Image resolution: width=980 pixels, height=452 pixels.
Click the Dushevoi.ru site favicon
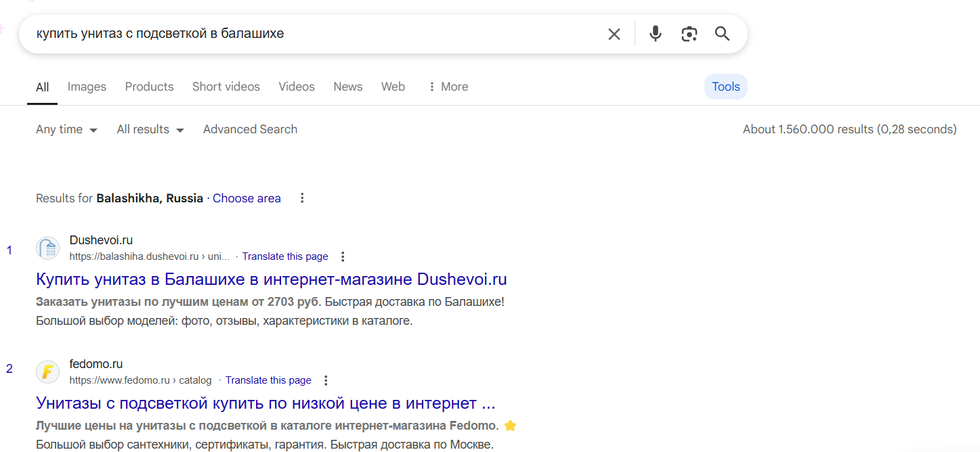pyautogui.click(x=47, y=248)
